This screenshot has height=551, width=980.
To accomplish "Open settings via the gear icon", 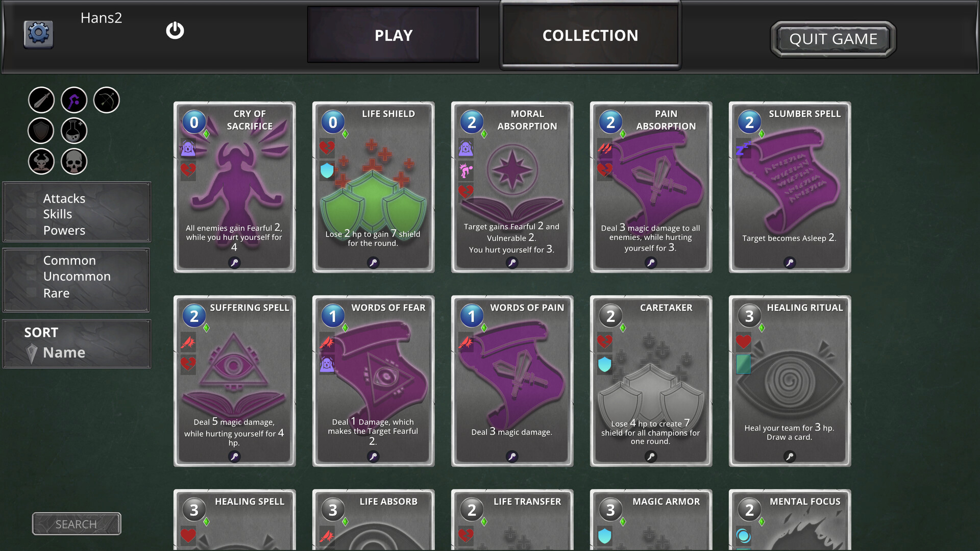I will coord(38,34).
